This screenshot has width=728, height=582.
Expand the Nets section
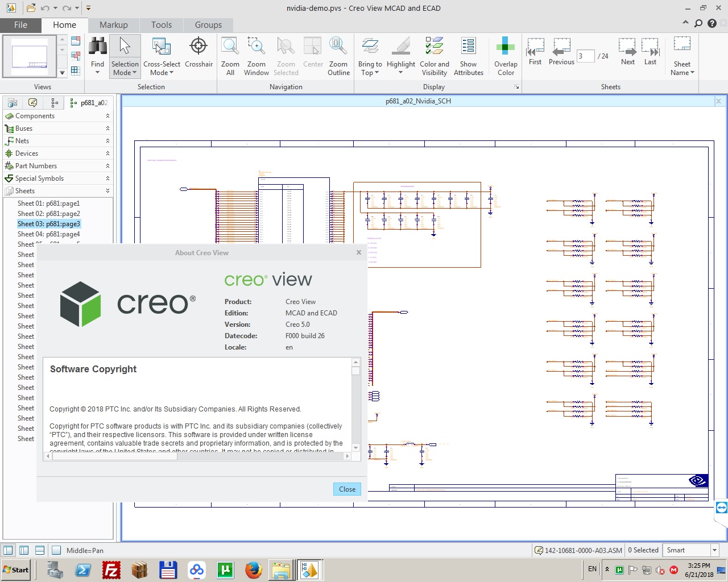point(107,141)
